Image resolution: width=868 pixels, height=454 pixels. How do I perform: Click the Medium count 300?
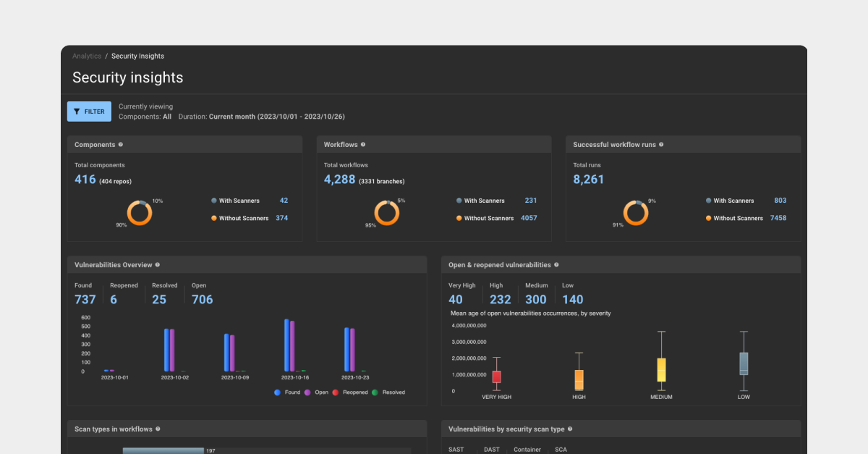[536, 299]
